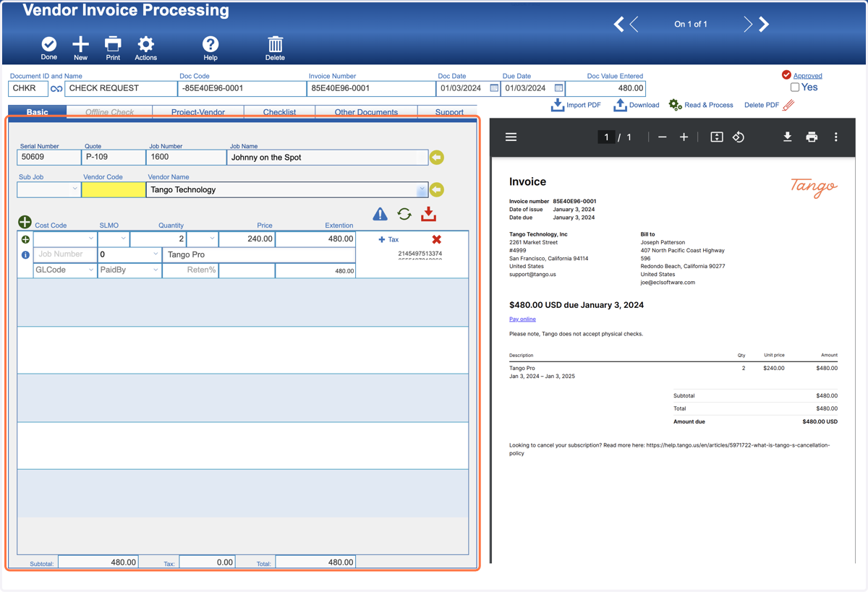Open the Due Date calendar picker
868x592 pixels.
click(558, 88)
